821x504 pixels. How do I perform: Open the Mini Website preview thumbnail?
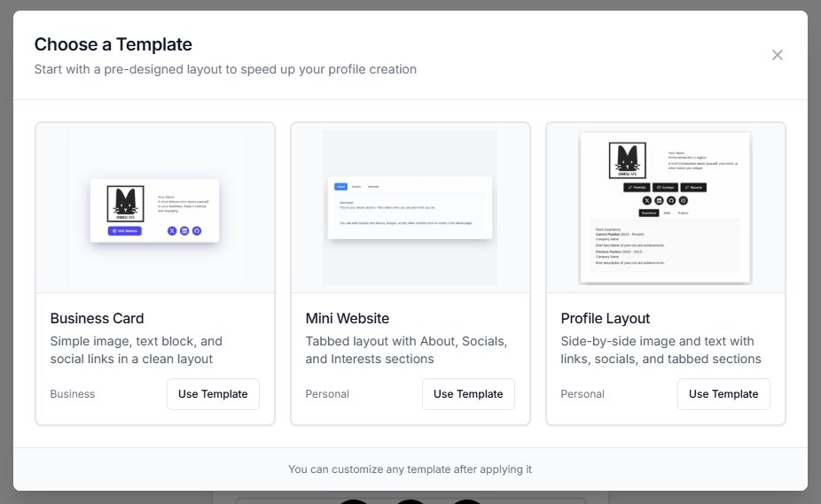(x=410, y=208)
